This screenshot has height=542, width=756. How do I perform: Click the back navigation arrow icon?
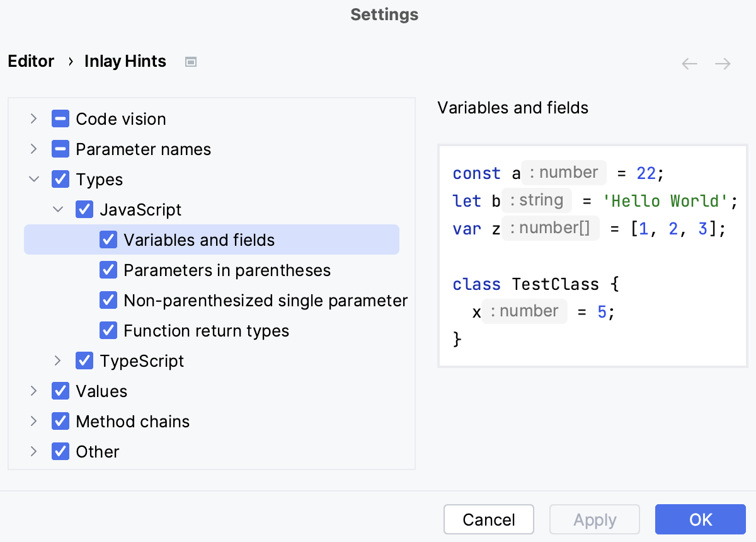[x=690, y=64]
